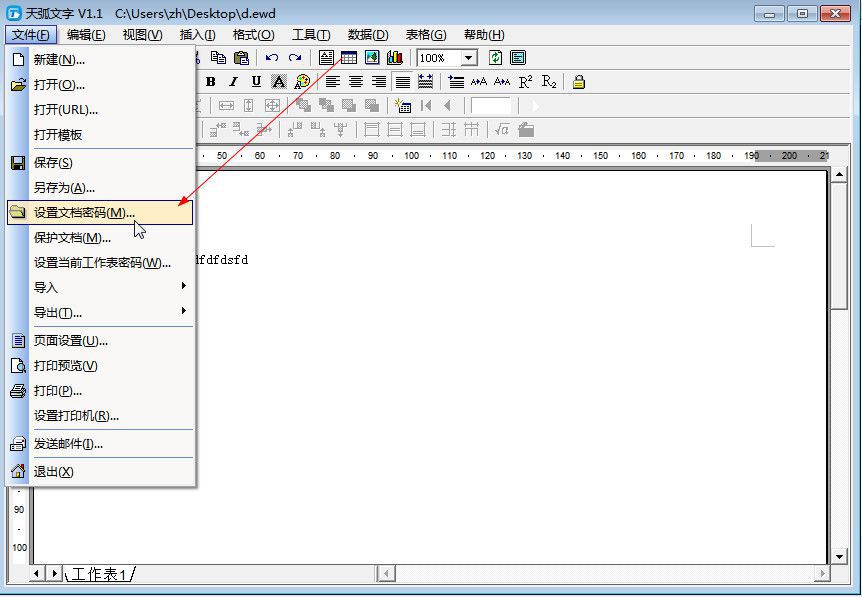
Task: Choose 设置打印机(R) menu entry
Action: coord(100,416)
